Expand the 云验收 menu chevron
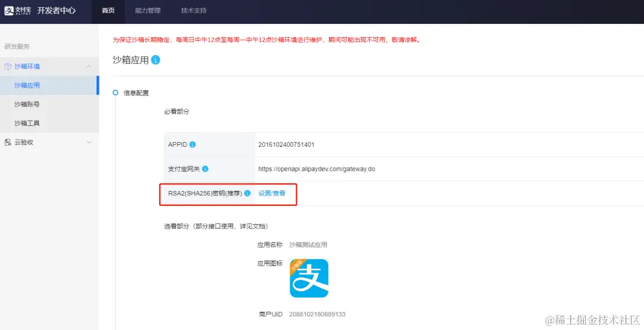Screen dimensions: 644x330 (89, 142)
